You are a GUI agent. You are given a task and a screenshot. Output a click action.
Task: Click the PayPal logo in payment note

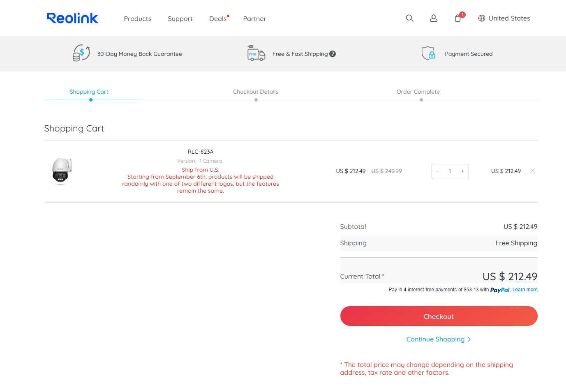pos(500,290)
